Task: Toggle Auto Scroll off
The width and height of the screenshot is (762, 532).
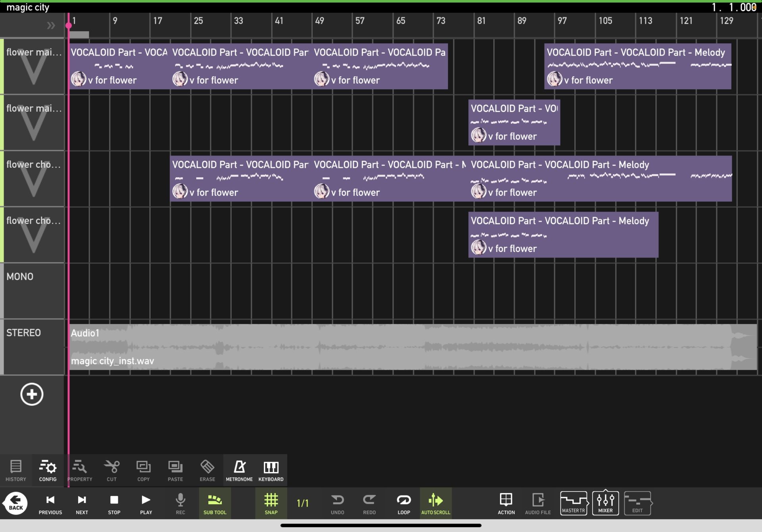Action: coord(435,503)
